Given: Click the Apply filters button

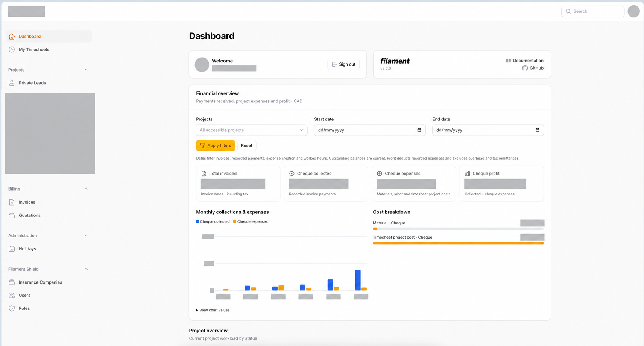Looking at the screenshot, I should (216, 146).
